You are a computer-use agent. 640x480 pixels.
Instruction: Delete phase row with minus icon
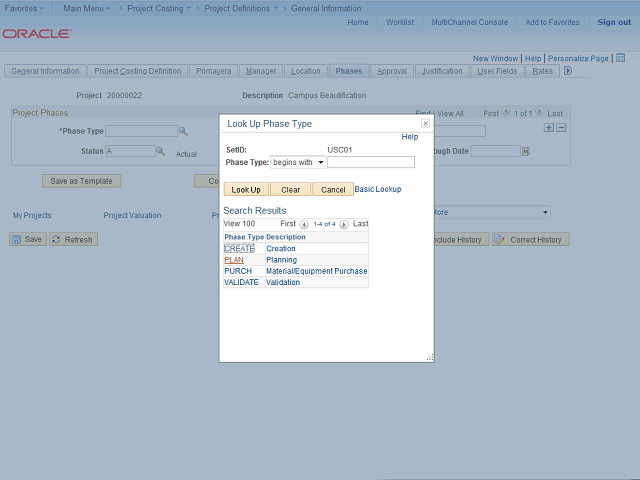point(561,128)
